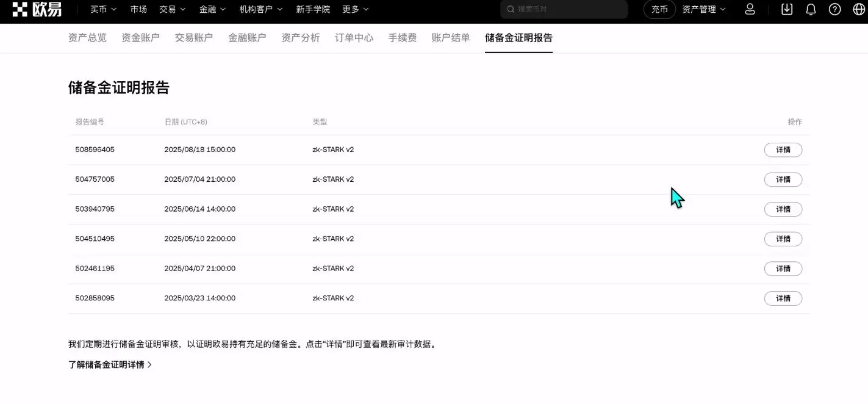The image size is (868, 404).
Task: Switch to the 资金账户 tab
Action: [140, 37]
